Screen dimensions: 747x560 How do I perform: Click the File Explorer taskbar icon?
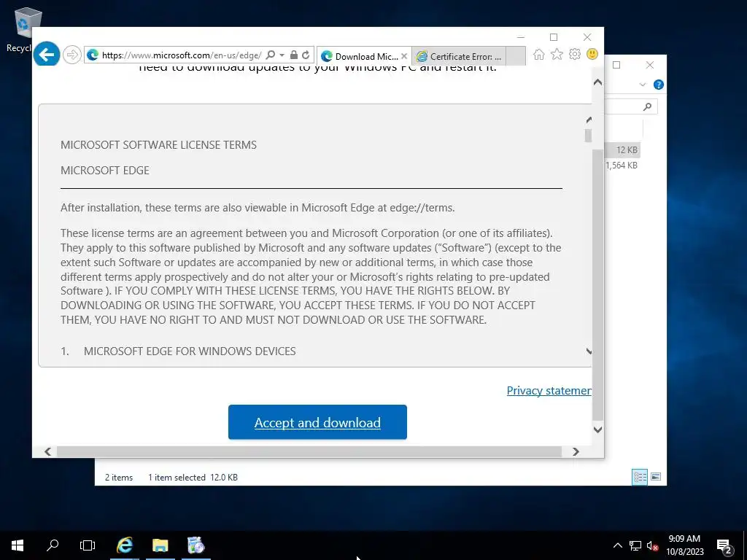[x=160, y=545]
